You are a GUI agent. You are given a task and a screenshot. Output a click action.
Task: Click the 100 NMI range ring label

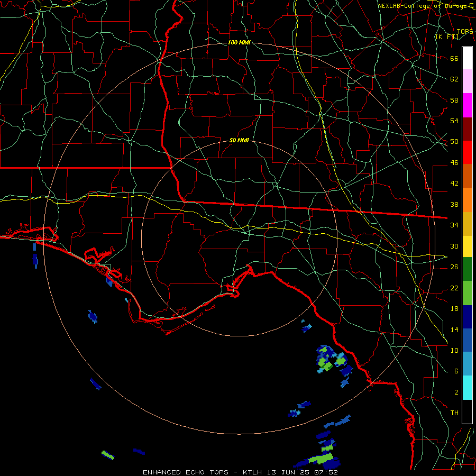[239, 42]
